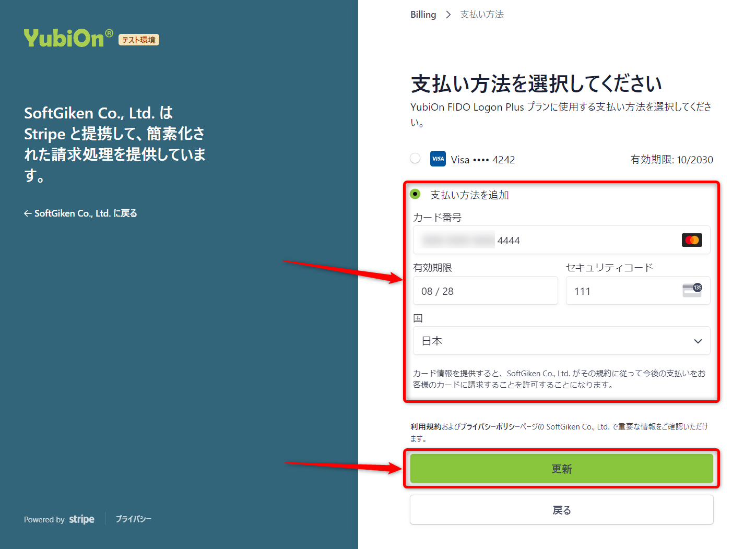Select the Visa •••• 4242 radio button

[x=415, y=158]
